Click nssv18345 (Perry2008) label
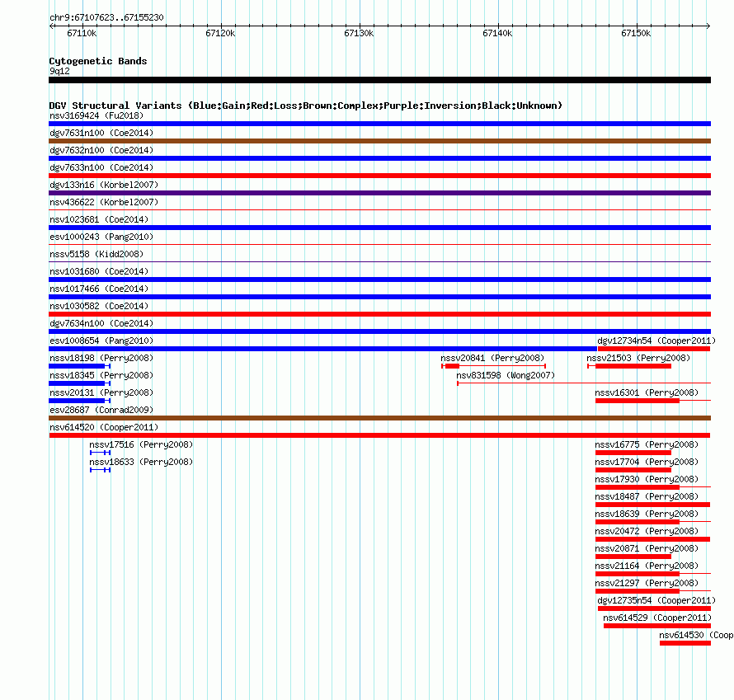 [101, 375]
